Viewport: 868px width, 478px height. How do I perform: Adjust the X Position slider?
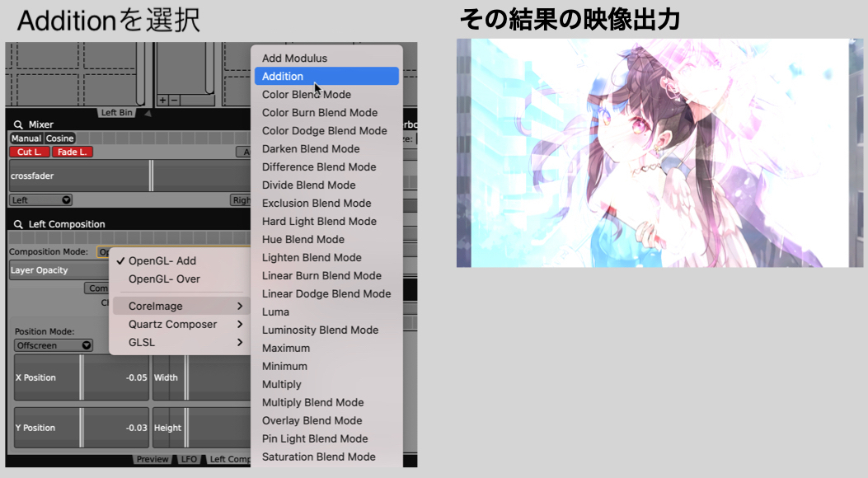point(82,377)
